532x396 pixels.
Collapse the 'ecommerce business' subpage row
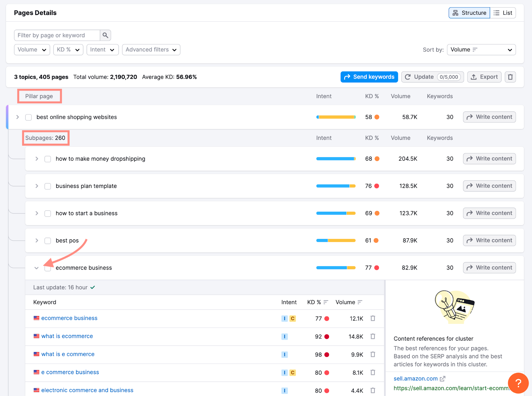tap(37, 268)
